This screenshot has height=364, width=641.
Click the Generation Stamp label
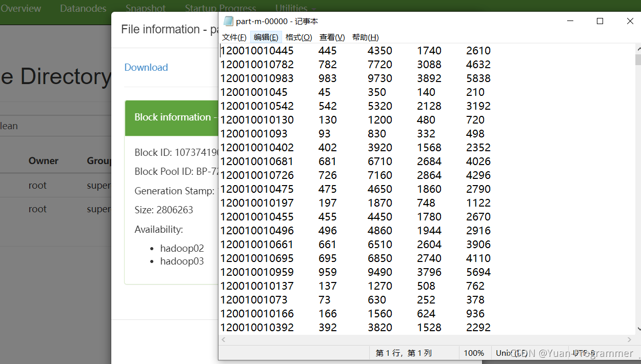click(x=174, y=191)
